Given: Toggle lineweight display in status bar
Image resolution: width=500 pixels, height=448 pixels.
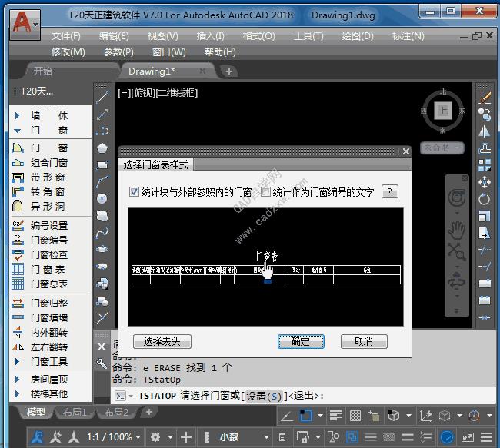Looking at the screenshot, I should click(x=336, y=416).
